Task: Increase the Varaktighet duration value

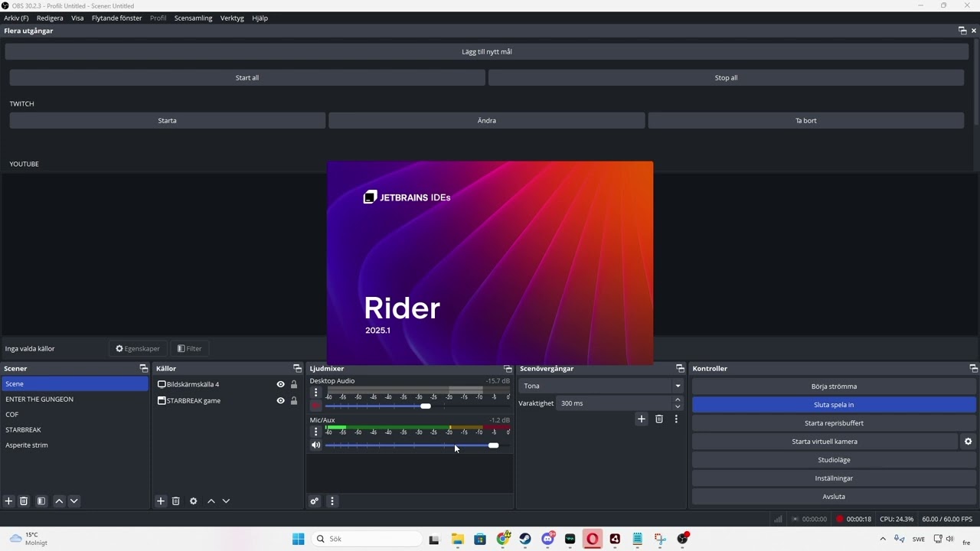Action: [678, 399]
